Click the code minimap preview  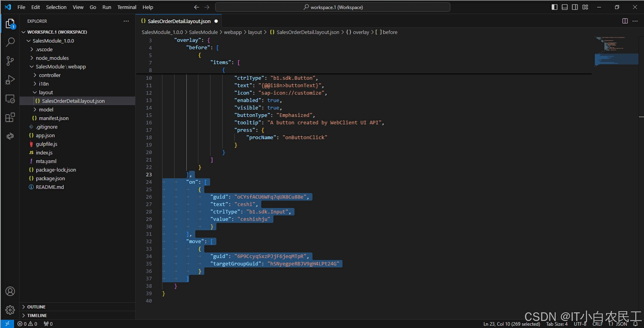coord(616,51)
